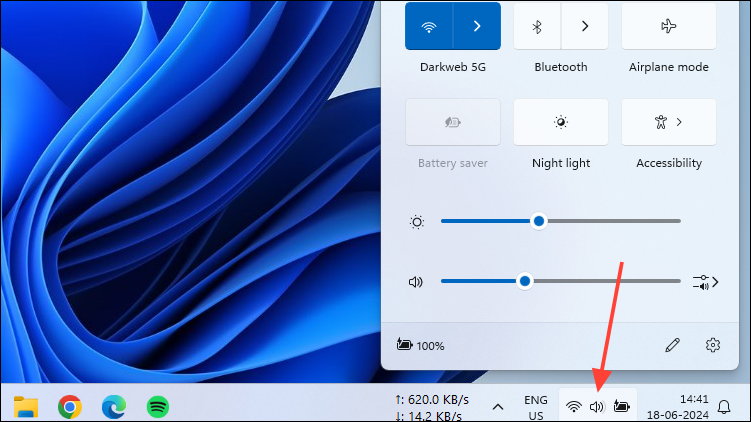Launch Google Chrome from the taskbar
Screen dimensions: 751x422
point(70,407)
